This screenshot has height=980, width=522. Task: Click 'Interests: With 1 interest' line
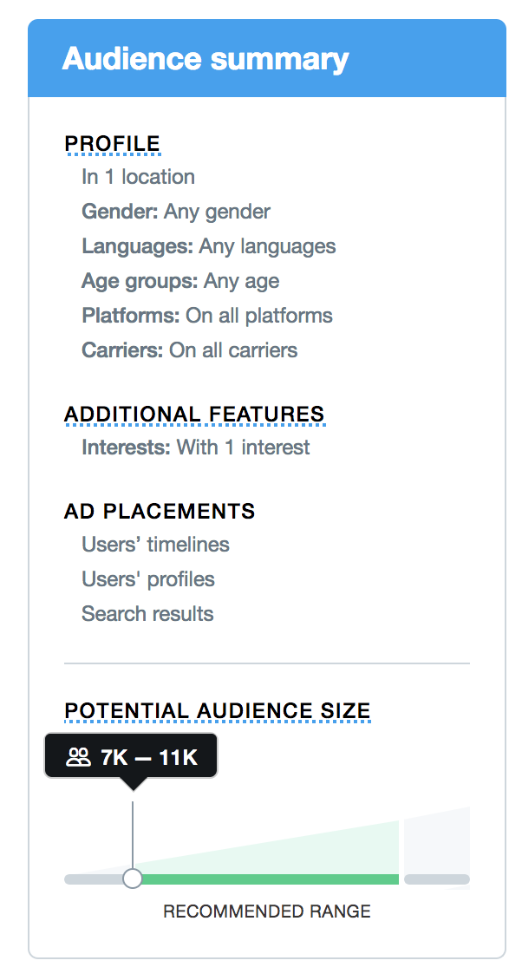pyautogui.click(x=196, y=448)
